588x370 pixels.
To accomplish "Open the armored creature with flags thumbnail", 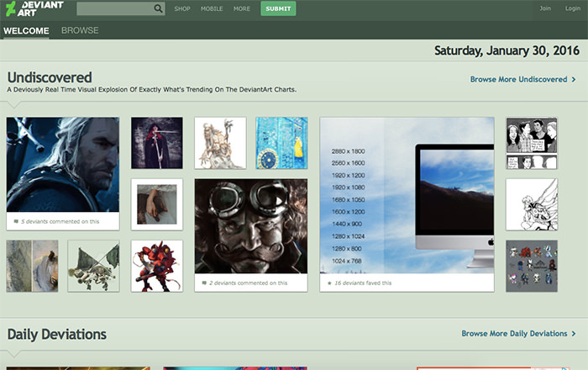I will click(93, 266).
